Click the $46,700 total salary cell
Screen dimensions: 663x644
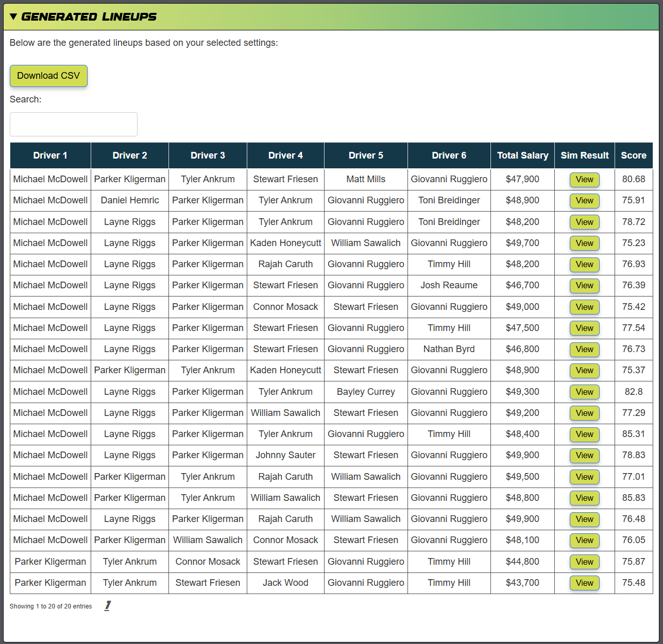coord(522,285)
